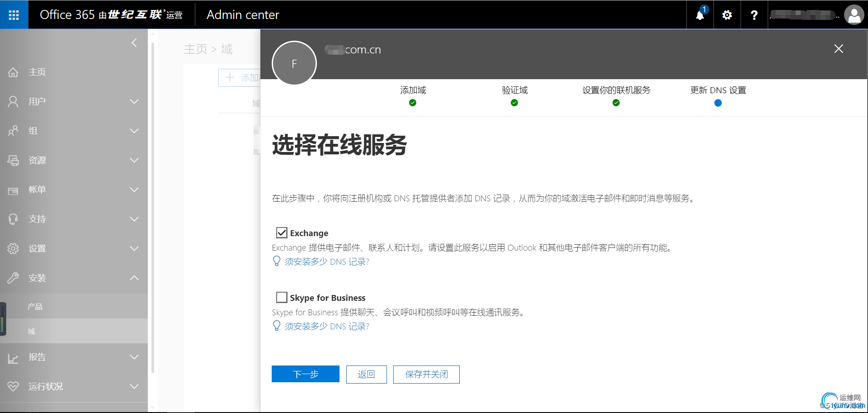
Task: Select 域 submenu item in sidebar
Action: pos(74,331)
